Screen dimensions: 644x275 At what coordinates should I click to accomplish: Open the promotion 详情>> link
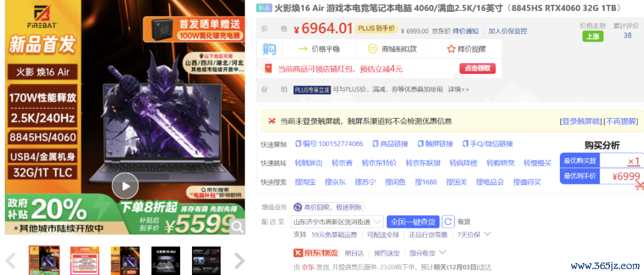[459, 89]
